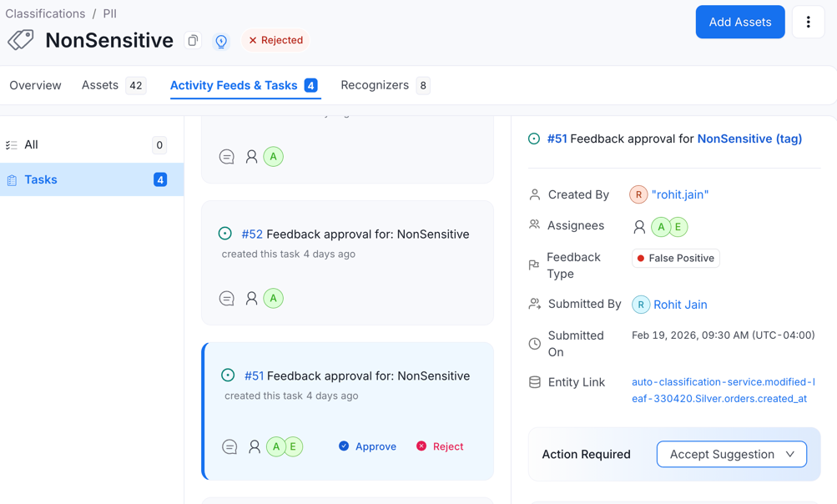Screen dimensions: 837x504
Task: Click the assignee person icon on task #51
Action: click(254, 446)
